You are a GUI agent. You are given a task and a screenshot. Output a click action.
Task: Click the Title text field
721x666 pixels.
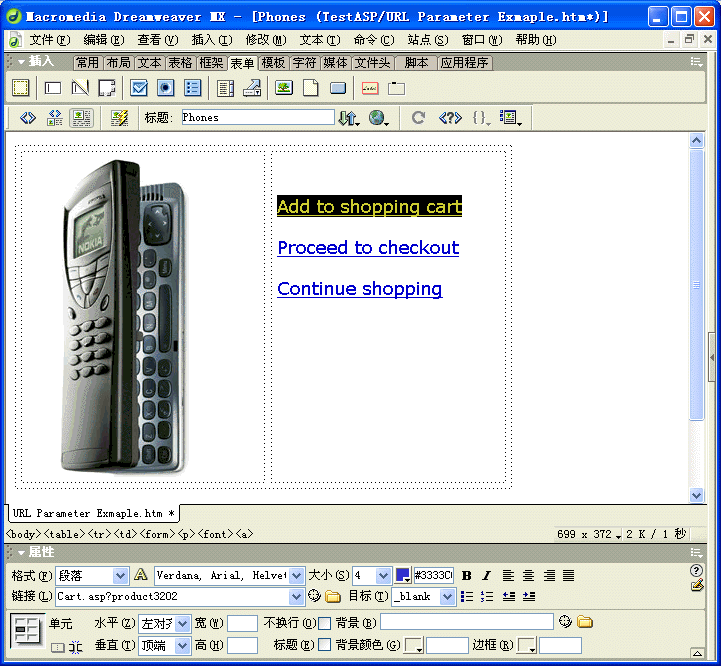[x=258, y=117]
